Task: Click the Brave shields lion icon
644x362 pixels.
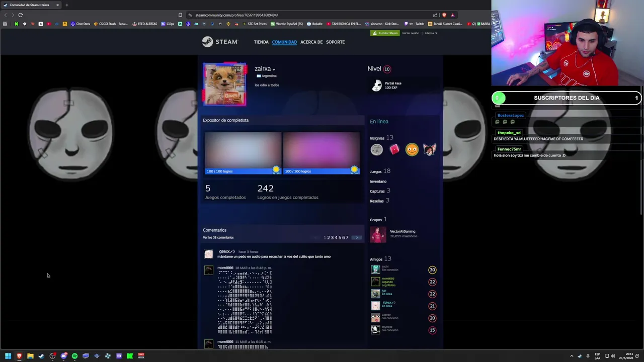Action: 444,15
